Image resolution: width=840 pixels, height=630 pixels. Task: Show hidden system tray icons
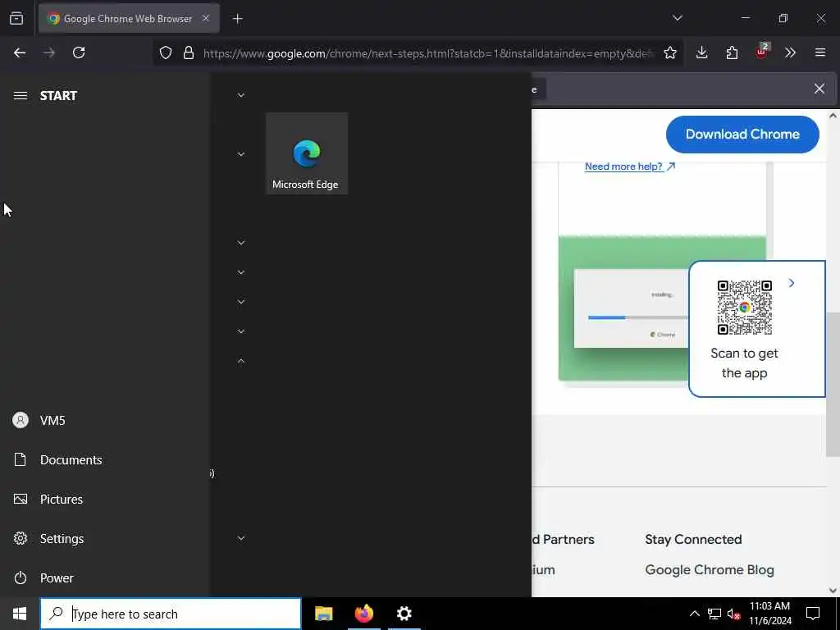694,614
